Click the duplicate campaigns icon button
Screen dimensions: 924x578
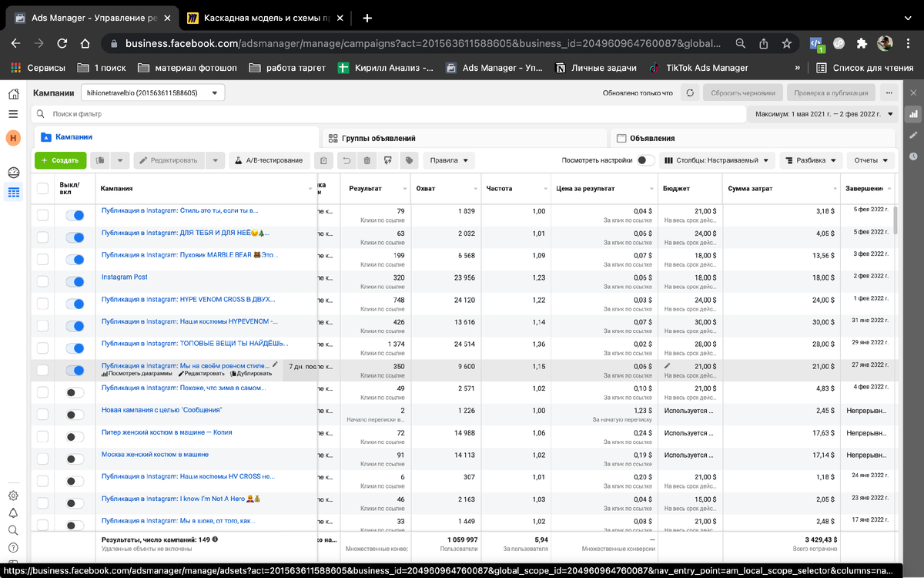pos(100,160)
